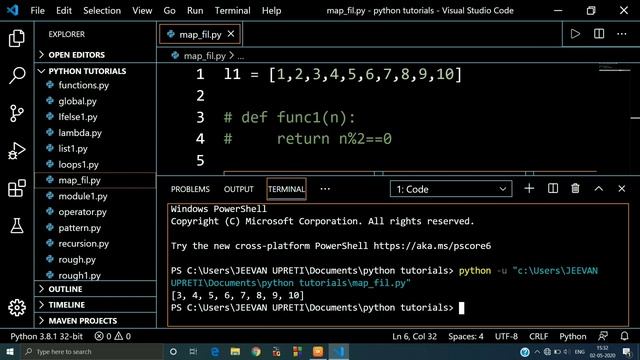Change indentation via Spaces: 4
The height and width of the screenshot is (360, 640).
pyautogui.click(x=466, y=336)
